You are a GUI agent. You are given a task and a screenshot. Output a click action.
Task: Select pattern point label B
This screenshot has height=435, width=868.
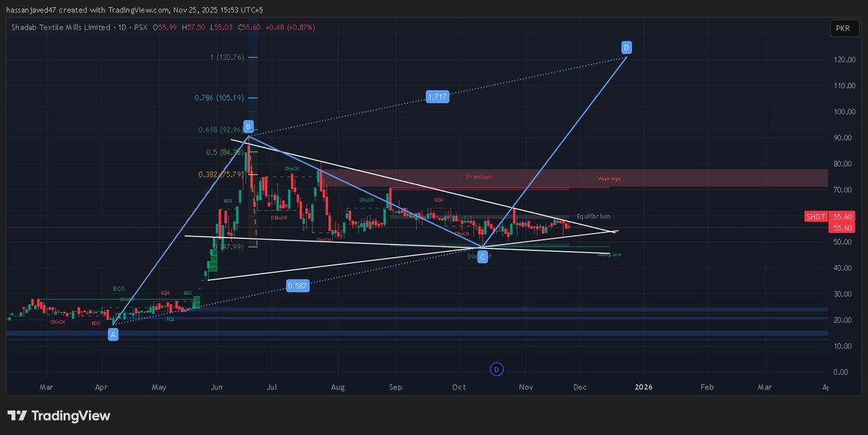[248, 125]
